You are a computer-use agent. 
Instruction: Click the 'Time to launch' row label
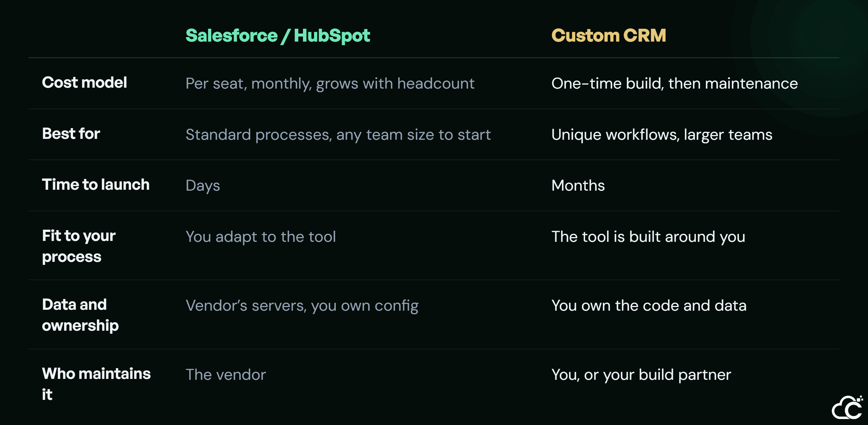pyautogui.click(x=96, y=185)
